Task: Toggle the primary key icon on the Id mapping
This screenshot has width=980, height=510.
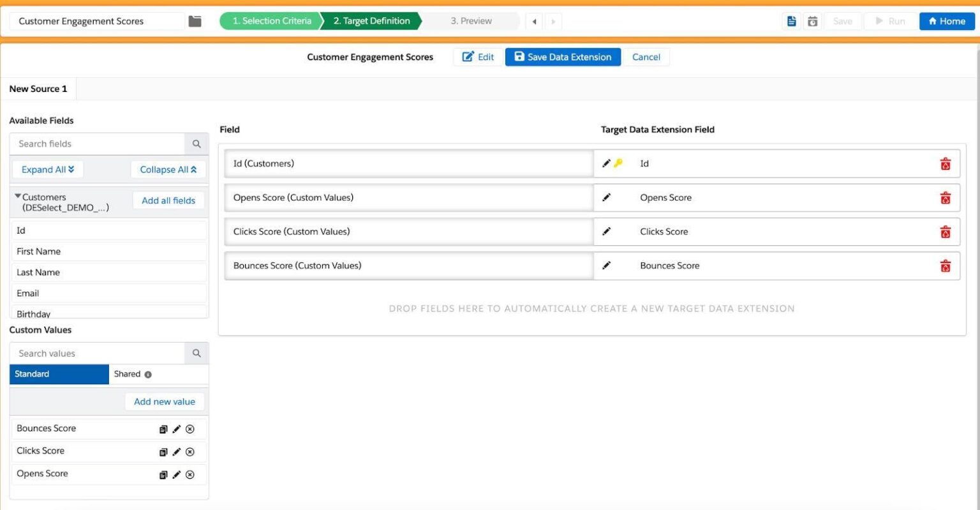Action: tap(618, 163)
